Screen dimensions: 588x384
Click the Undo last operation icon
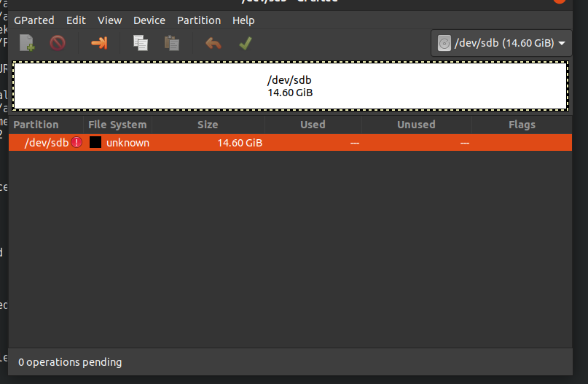[213, 44]
